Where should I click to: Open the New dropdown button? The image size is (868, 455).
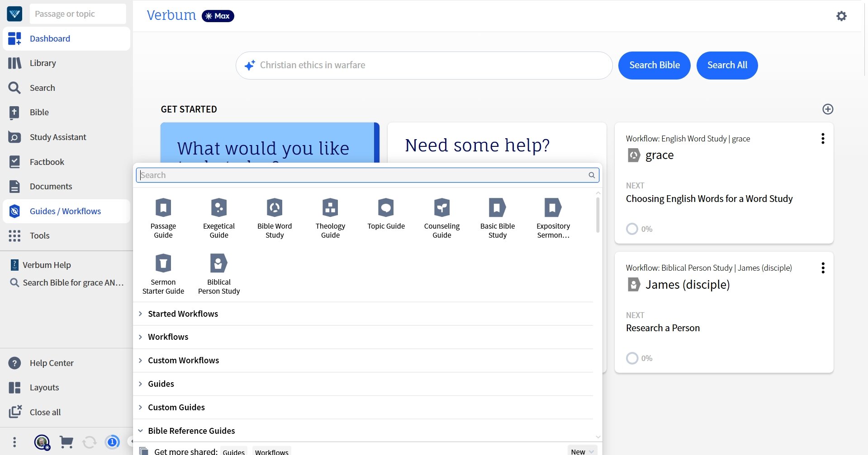tap(583, 451)
